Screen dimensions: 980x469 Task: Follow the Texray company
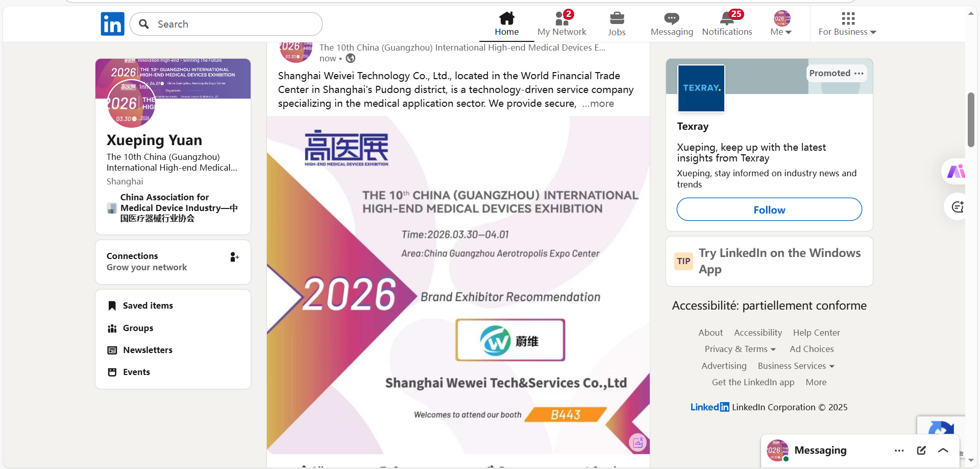point(769,209)
